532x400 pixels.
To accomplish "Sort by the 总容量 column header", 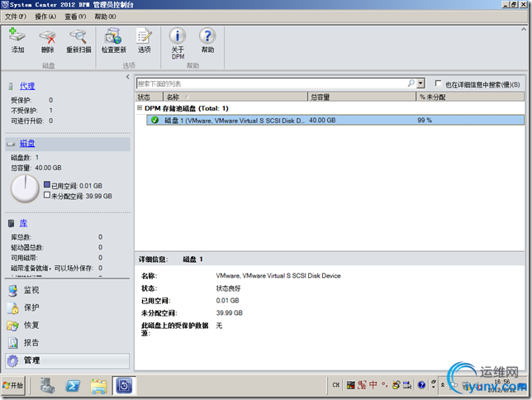I will click(362, 97).
